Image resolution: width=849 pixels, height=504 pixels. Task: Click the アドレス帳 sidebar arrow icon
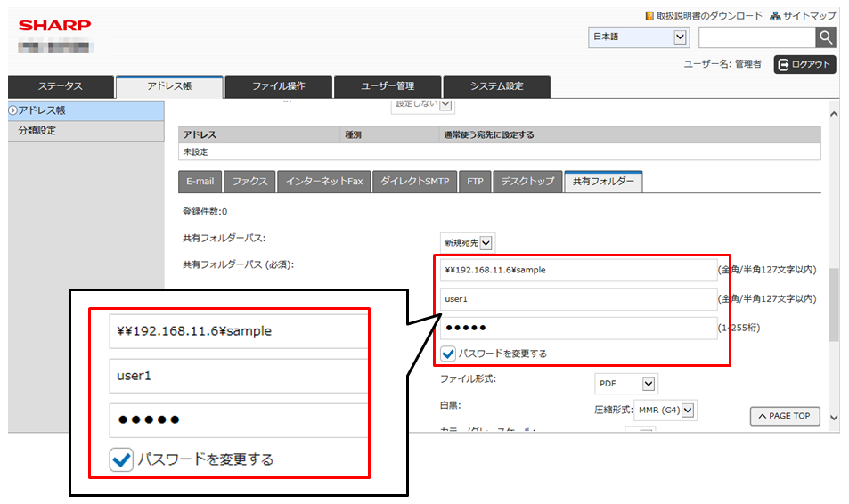tap(13, 110)
